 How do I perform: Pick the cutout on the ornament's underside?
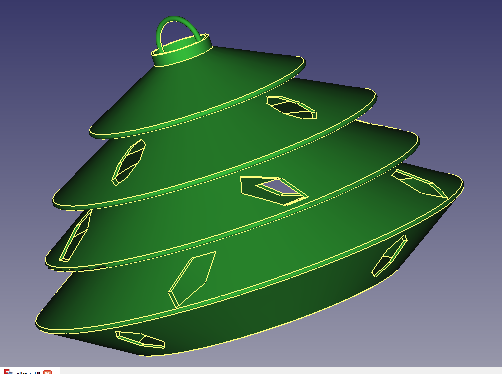(x=140, y=340)
